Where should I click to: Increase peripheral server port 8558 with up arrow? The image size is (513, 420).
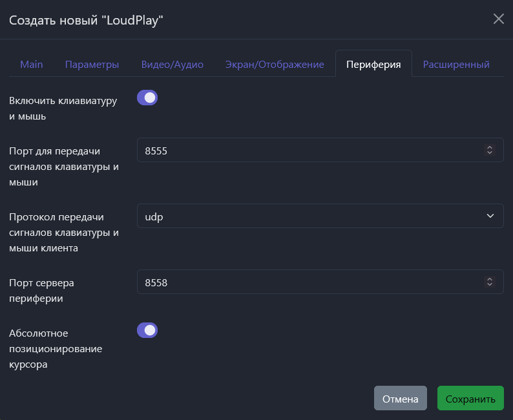[490, 278]
